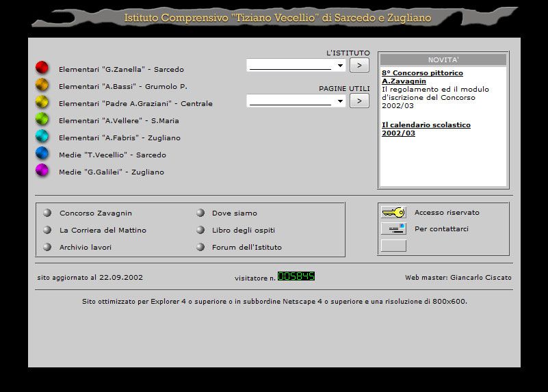548x392 pixels.
Task: Click the yellow ball for Padre A.Graziani
Action: click(x=42, y=102)
